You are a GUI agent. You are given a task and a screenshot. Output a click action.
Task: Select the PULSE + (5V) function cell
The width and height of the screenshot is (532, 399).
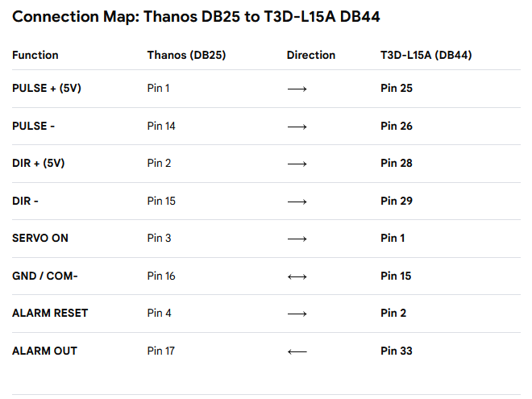click(47, 88)
